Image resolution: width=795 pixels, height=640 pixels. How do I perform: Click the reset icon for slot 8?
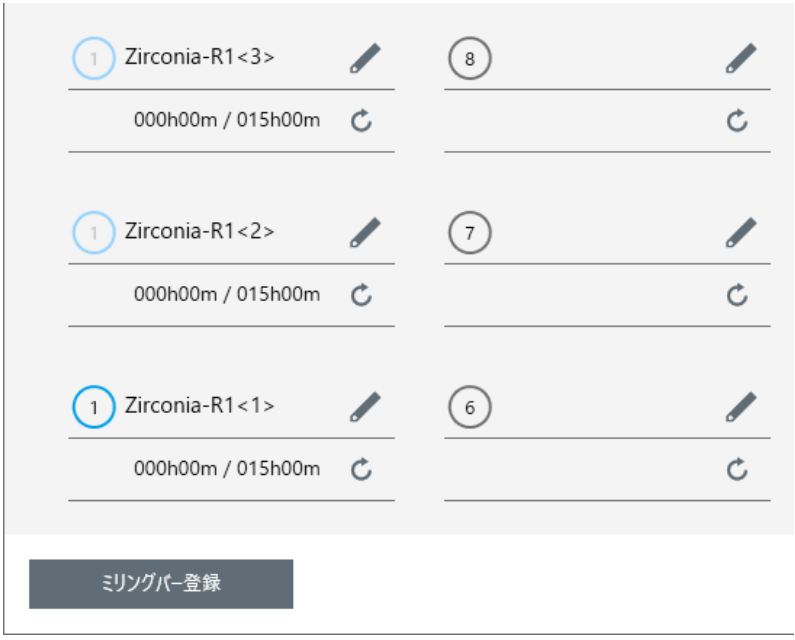737,121
